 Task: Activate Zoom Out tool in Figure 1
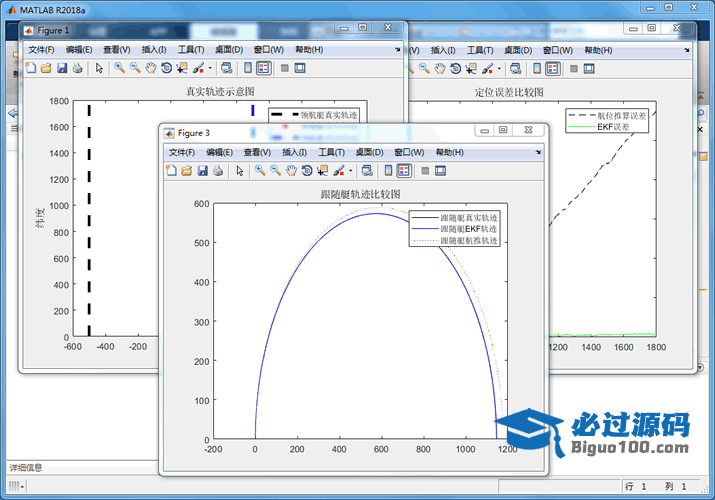[135, 68]
